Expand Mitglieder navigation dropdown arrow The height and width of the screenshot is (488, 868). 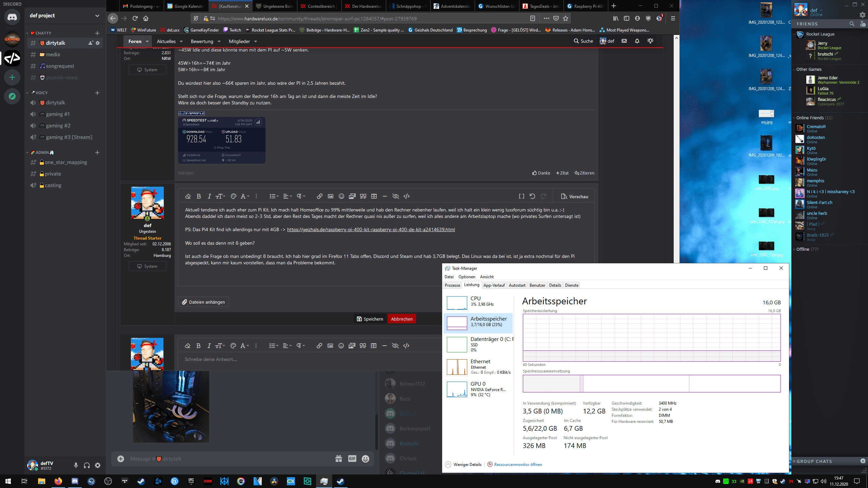pos(256,41)
